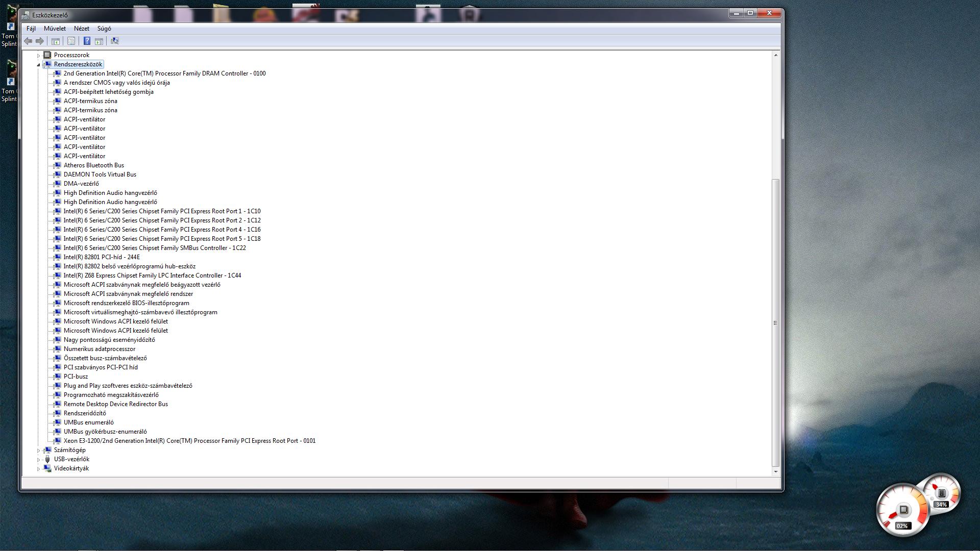Click the scroll down arrow of device list
Screen dimensions: 980x551
776,471
